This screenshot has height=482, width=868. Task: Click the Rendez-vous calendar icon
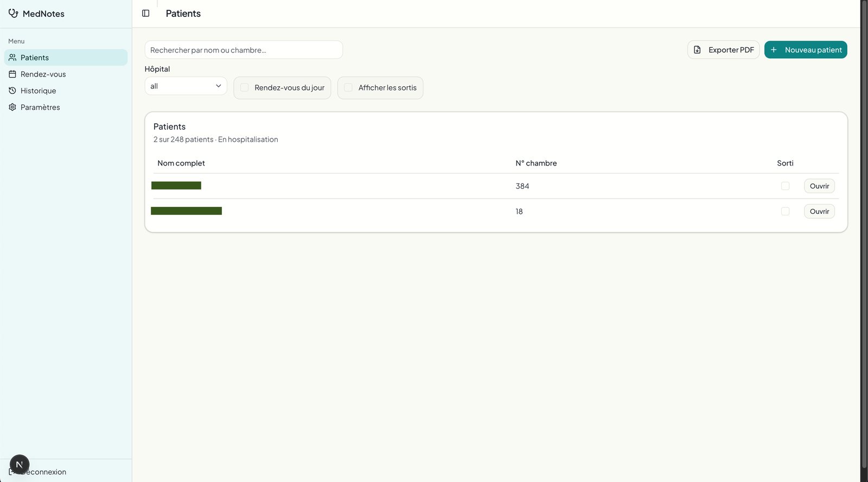point(12,74)
